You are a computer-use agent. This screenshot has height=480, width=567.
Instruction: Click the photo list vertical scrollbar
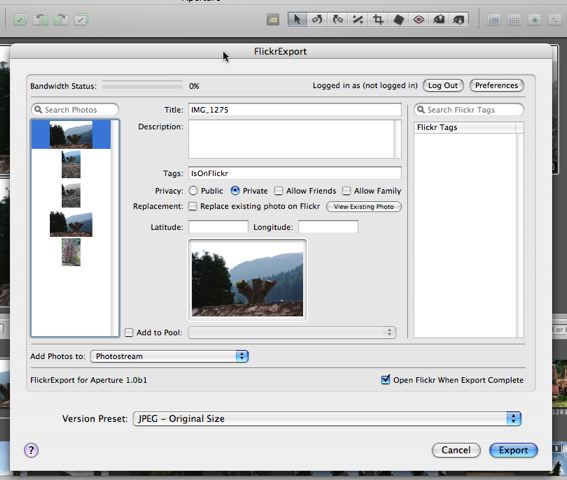[x=115, y=228]
